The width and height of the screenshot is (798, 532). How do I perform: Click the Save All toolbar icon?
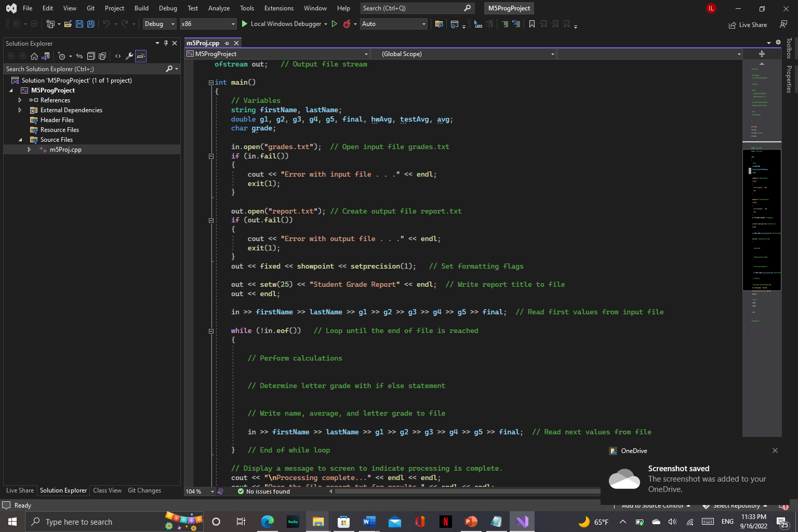[x=91, y=24]
